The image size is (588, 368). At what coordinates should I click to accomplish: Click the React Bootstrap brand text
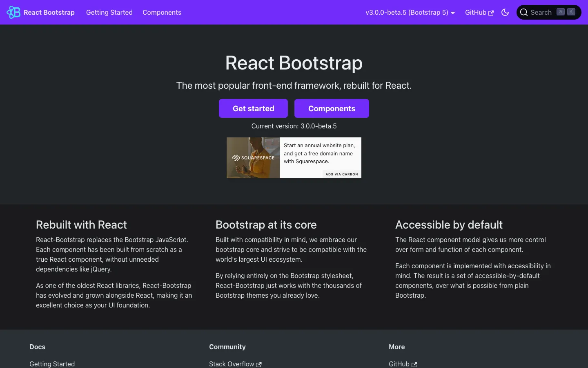[49, 12]
